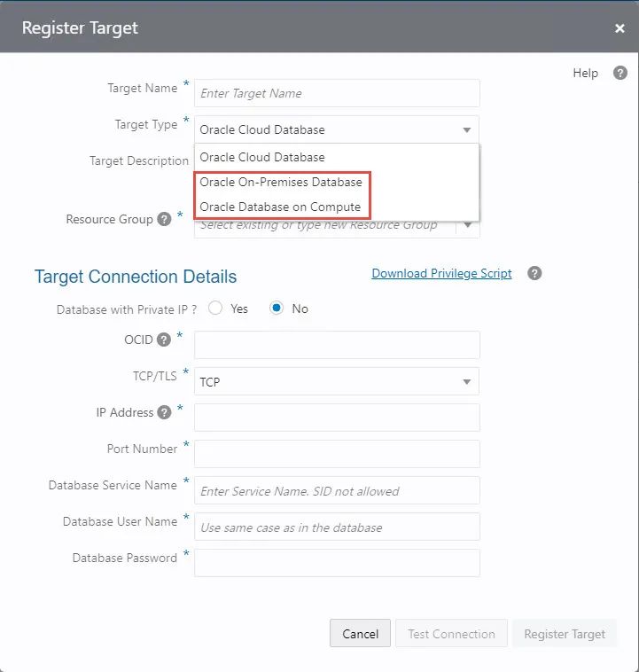Expand the Resource Group dropdown arrow
Image resolution: width=639 pixels, height=672 pixels.
(x=467, y=225)
